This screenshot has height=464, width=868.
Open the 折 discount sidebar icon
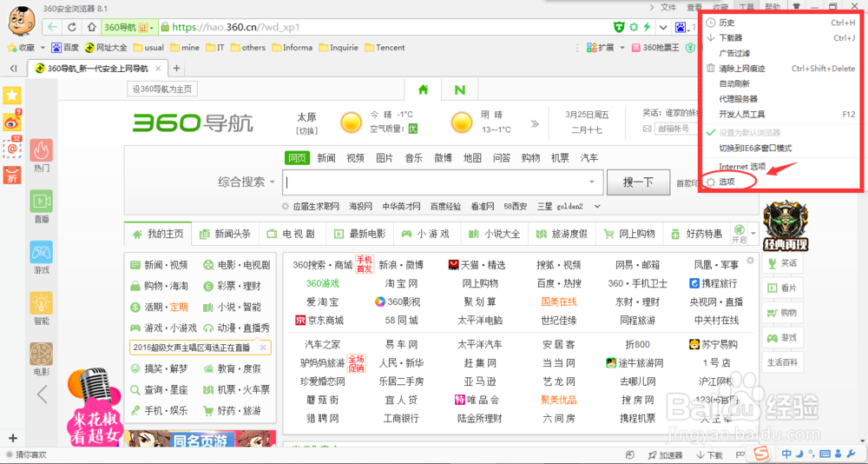(12, 175)
